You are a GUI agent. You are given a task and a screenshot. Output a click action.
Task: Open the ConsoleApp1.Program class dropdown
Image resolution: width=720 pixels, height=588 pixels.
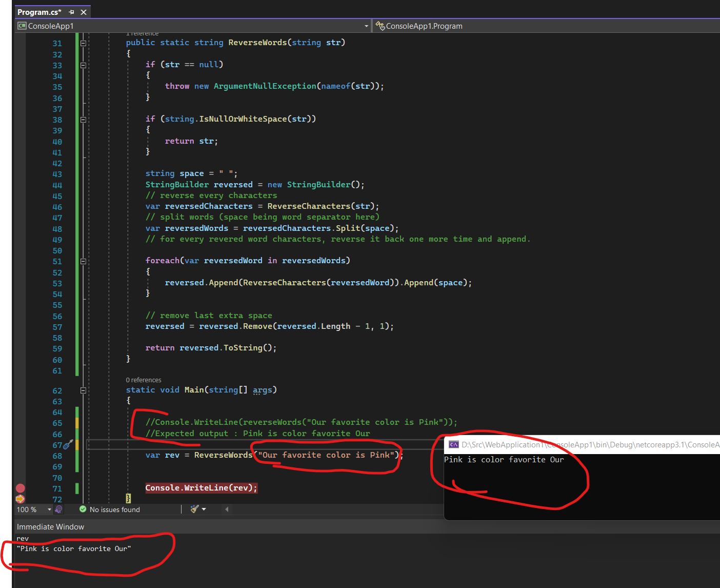546,26
